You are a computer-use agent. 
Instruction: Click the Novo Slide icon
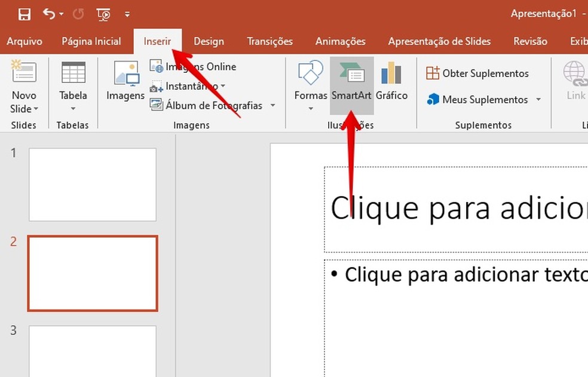pos(24,71)
